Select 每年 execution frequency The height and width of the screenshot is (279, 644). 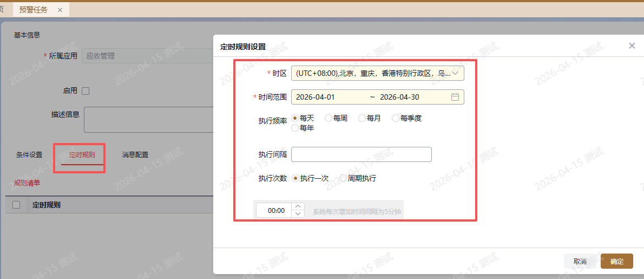click(295, 128)
